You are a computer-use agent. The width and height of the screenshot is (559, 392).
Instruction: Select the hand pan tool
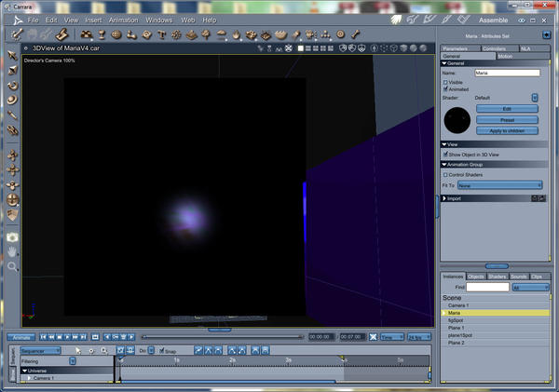(12, 251)
